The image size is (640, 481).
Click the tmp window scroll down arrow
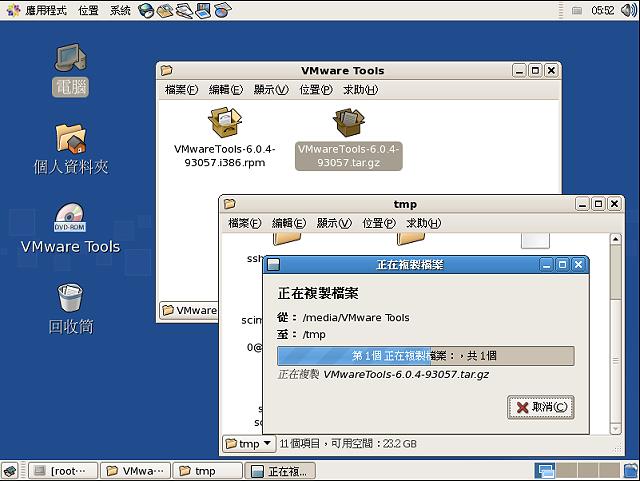(616, 429)
